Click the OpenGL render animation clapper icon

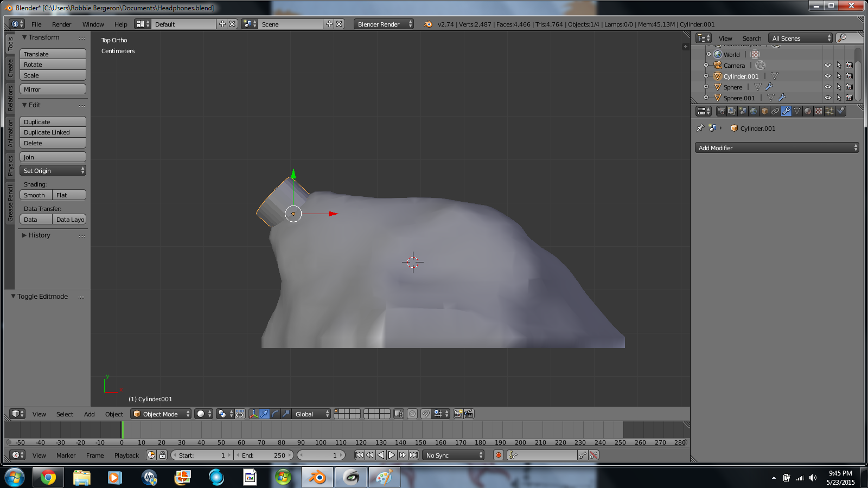(x=469, y=414)
